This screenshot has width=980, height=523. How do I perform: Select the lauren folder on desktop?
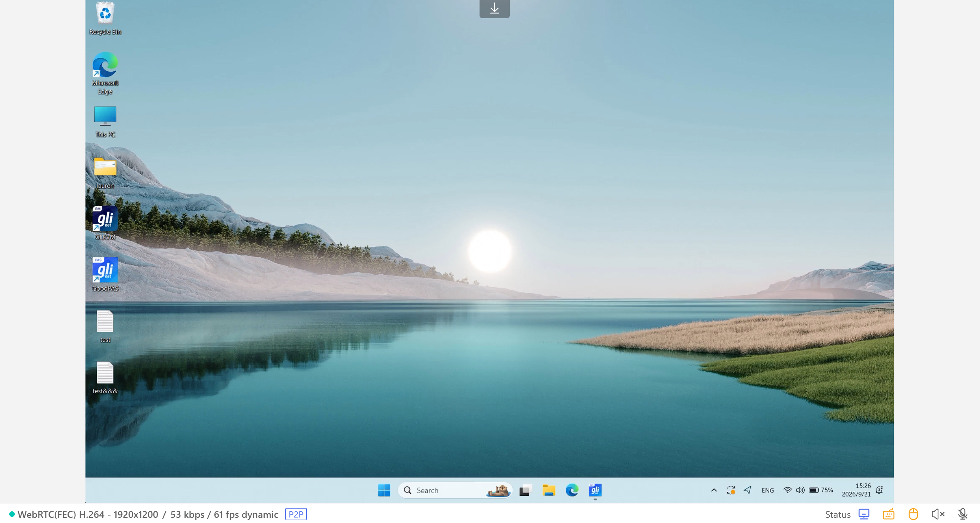point(105,173)
